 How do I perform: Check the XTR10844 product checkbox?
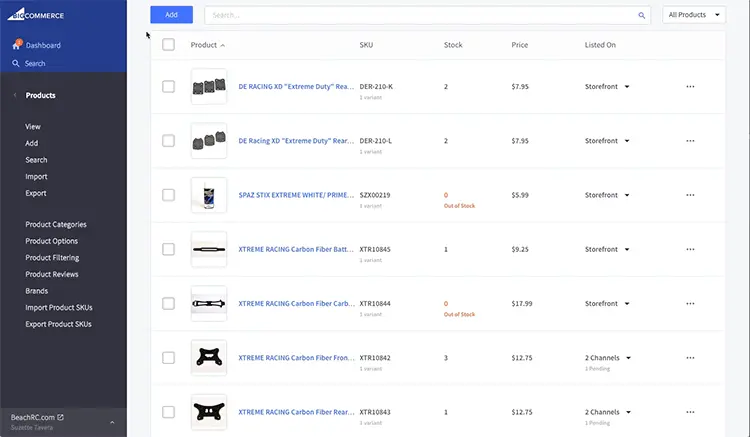point(168,304)
